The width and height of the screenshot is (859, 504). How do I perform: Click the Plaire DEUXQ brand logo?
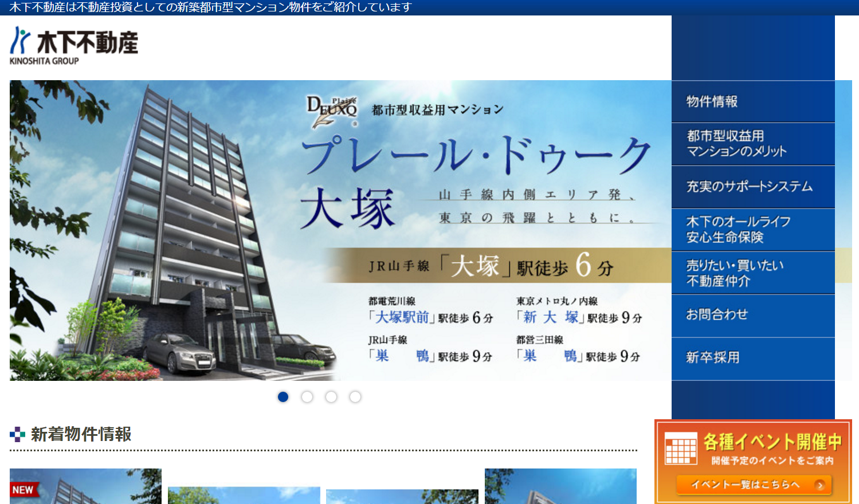tap(332, 111)
